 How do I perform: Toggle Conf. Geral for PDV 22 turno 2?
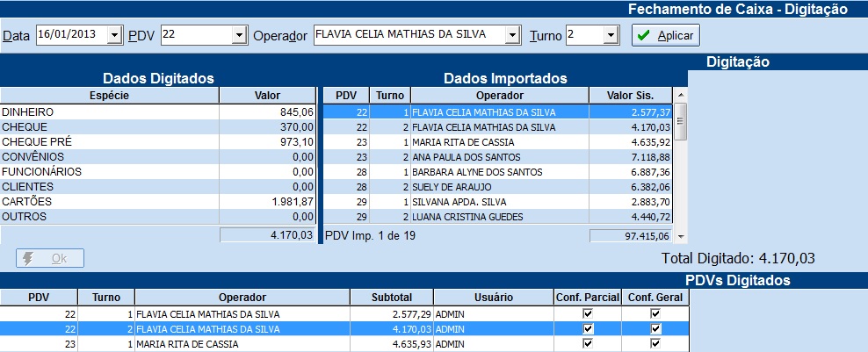point(655,329)
